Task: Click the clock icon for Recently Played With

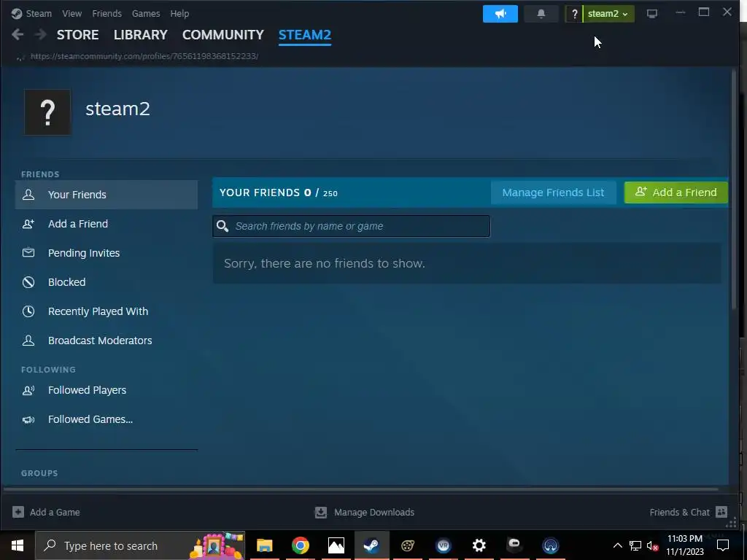Action: click(28, 311)
